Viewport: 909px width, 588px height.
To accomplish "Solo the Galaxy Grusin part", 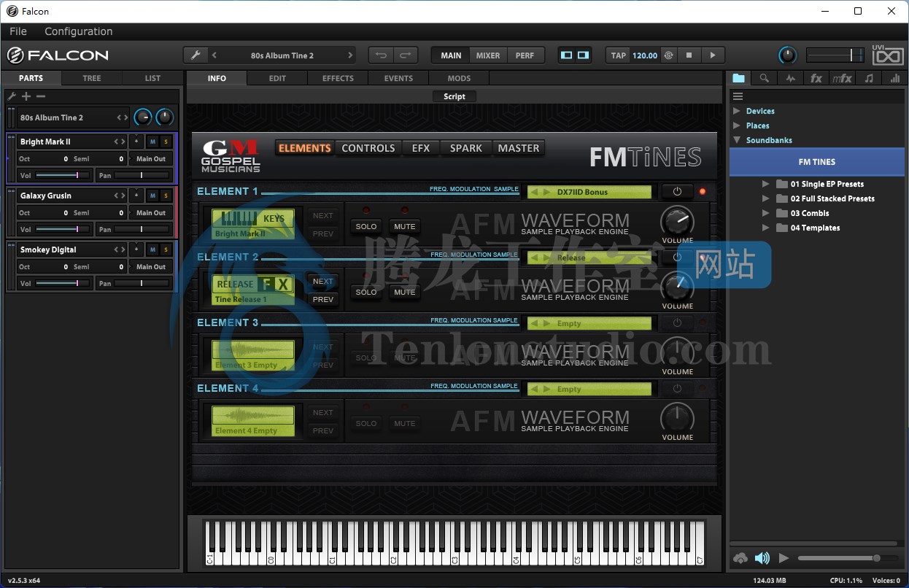I will point(166,196).
